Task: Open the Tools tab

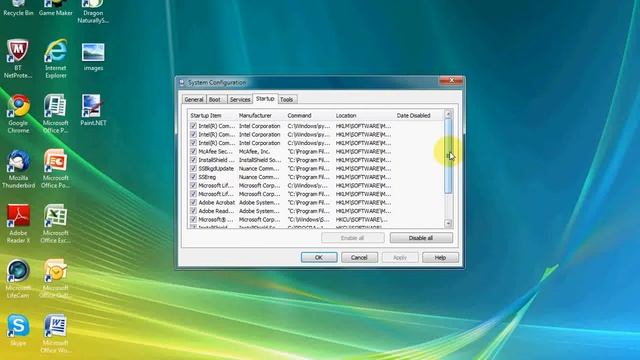Action: pos(287,100)
